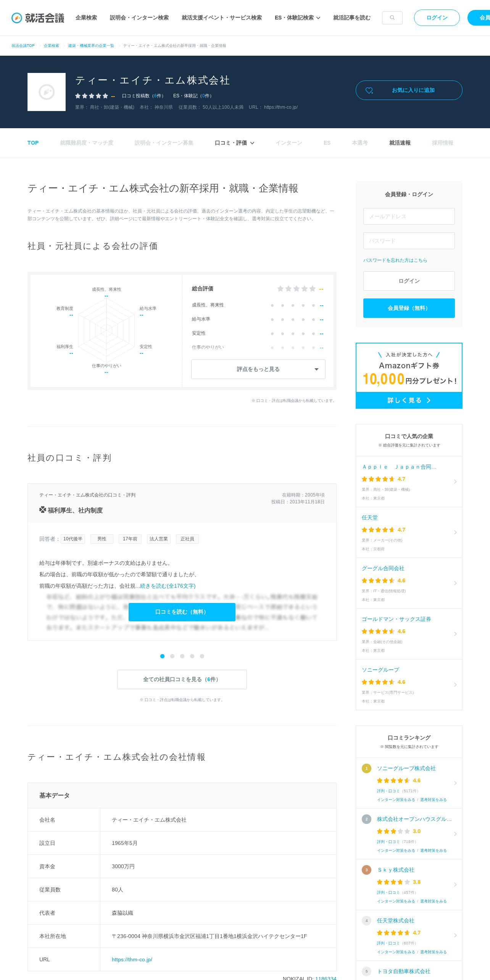Screen dimensions: 490x980
Task: Select the fifth review carousel dot
Action: click(x=202, y=656)
